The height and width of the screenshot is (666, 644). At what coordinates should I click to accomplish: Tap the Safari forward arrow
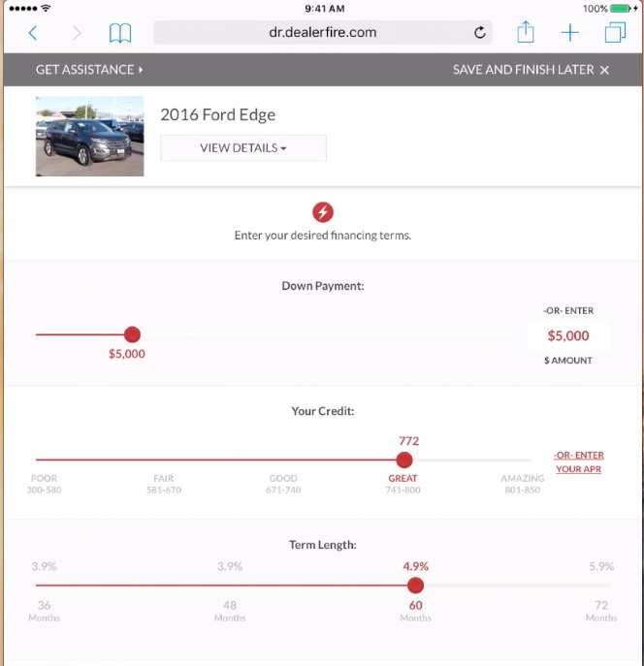click(x=77, y=33)
